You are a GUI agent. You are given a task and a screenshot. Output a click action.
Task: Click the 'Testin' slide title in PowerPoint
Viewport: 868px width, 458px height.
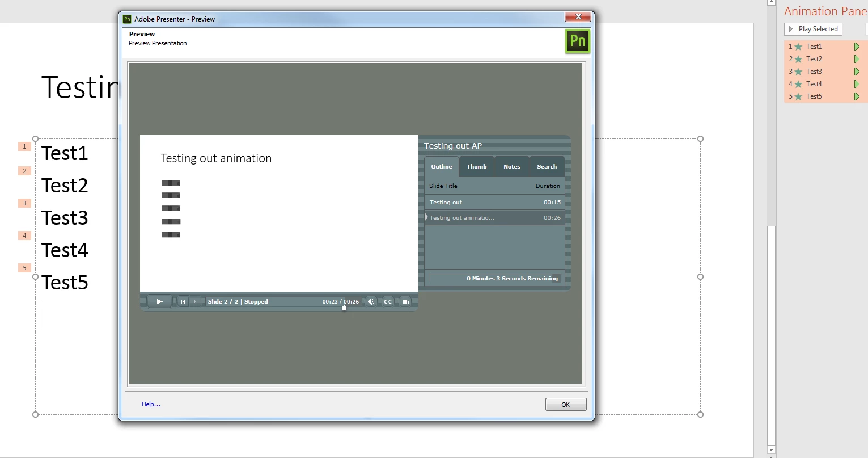coord(80,87)
